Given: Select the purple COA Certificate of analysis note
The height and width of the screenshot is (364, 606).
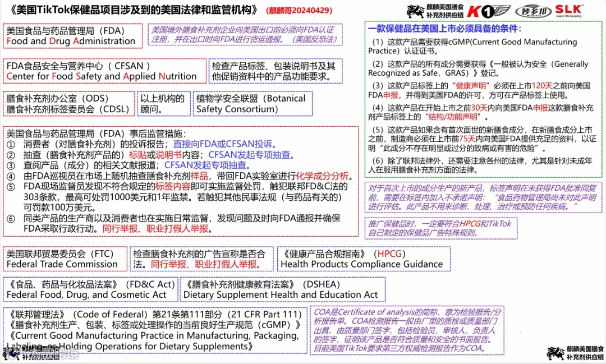Looking at the screenshot, I should (x=407, y=330).
